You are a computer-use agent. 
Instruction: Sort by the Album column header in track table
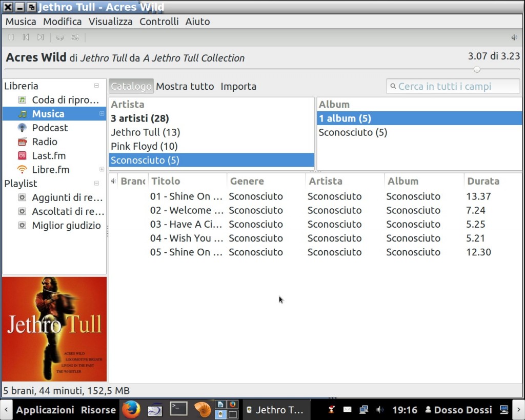(x=424, y=181)
